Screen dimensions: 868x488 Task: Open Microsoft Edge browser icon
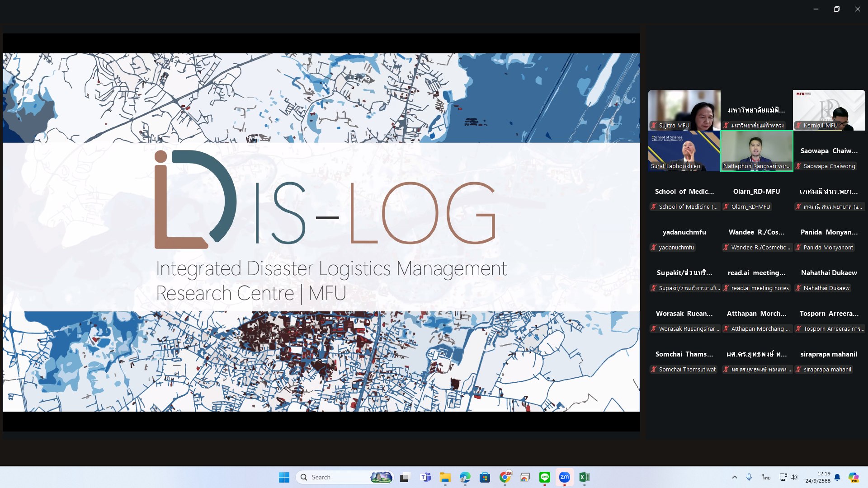[x=465, y=477]
